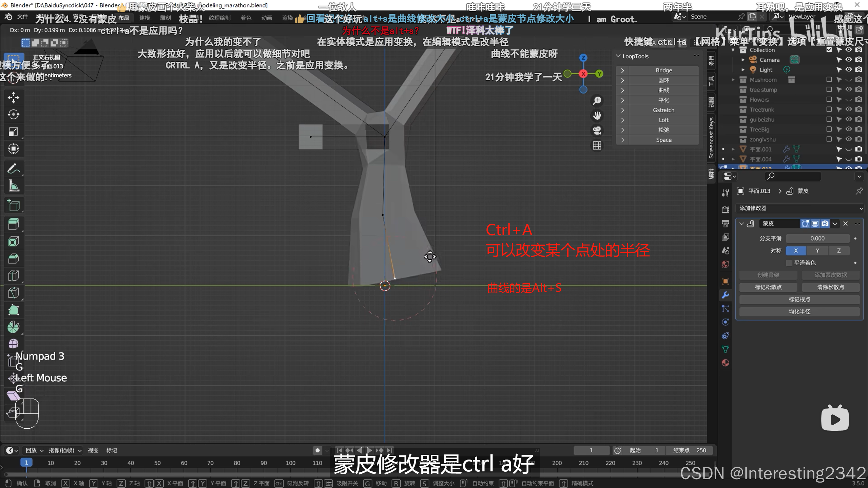Enable the tree stump collection checkbox
Screen dimensions: 868x488
coord(829,90)
